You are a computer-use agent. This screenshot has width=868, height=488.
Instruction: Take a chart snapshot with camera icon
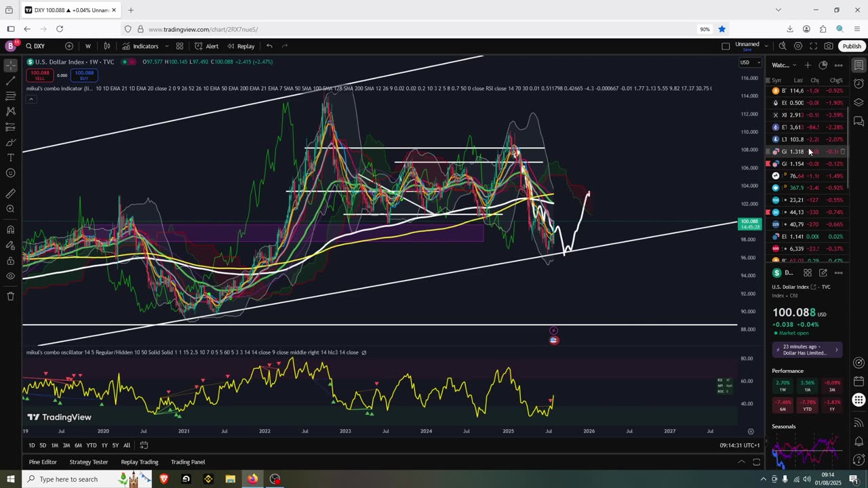(829, 46)
